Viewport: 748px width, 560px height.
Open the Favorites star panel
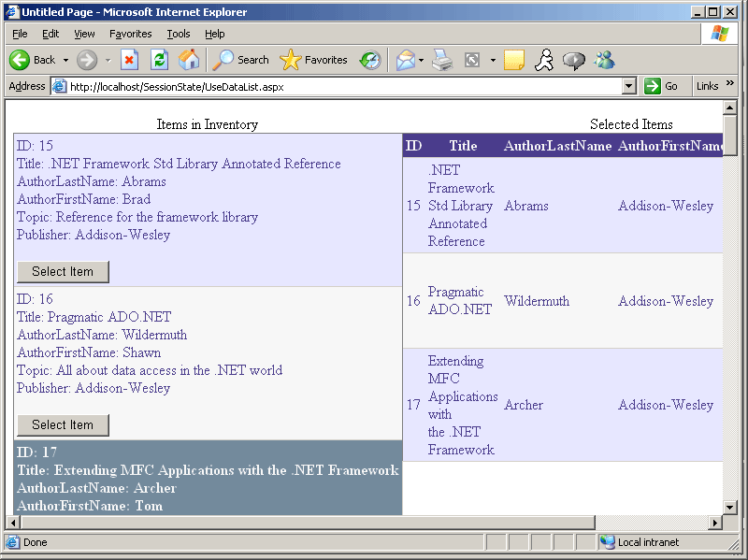(x=316, y=60)
